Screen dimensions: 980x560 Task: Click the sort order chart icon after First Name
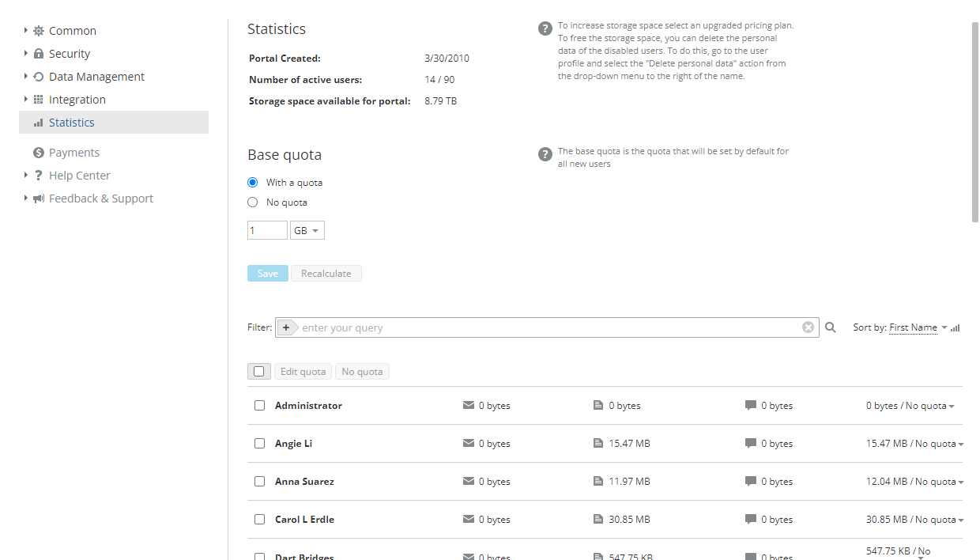click(954, 327)
